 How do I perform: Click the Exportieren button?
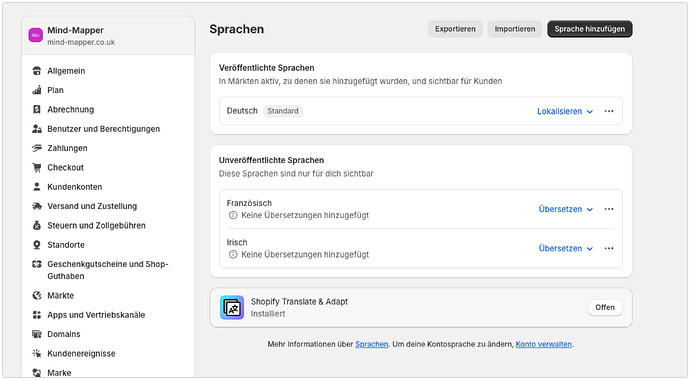(455, 29)
